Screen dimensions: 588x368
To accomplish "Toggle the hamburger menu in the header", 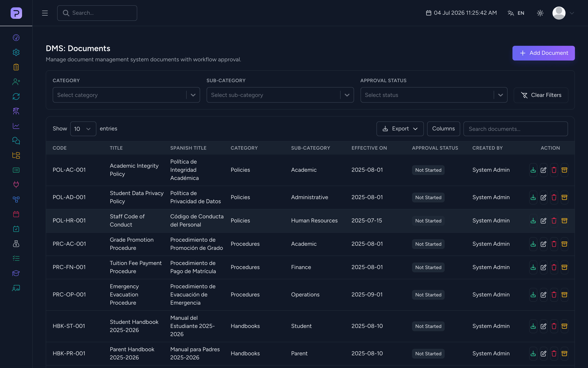I will coord(45,13).
